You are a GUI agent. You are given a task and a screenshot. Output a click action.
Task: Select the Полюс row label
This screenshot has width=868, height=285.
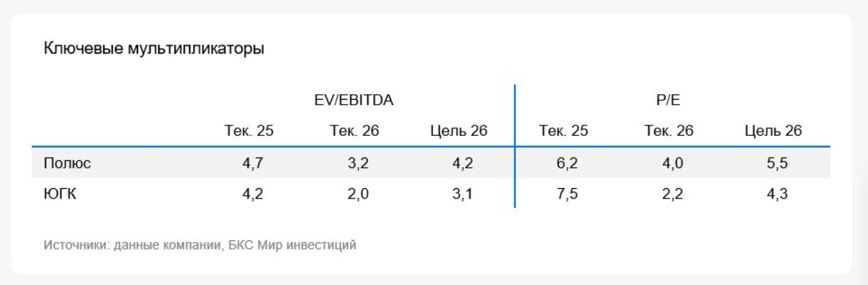click(67, 163)
